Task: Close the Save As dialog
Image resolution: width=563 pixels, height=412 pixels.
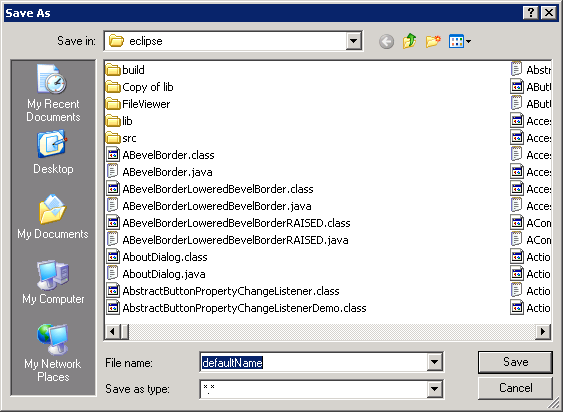Action: point(549,13)
